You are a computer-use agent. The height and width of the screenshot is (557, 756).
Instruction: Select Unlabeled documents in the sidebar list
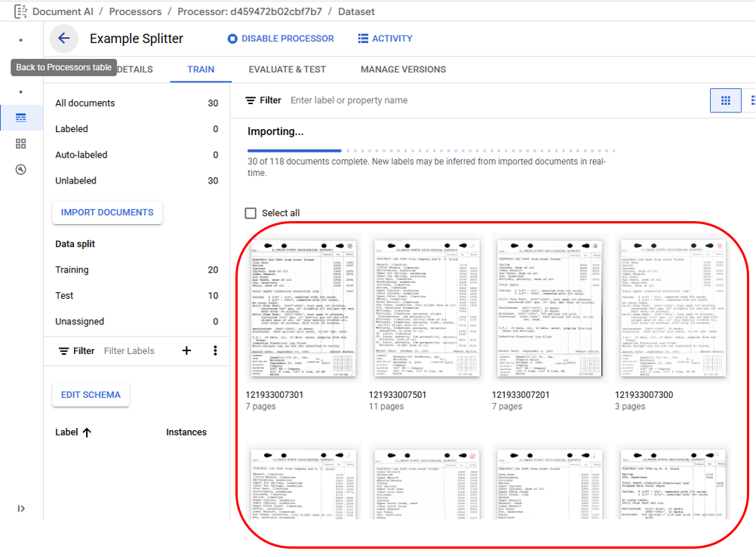click(x=75, y=181)
